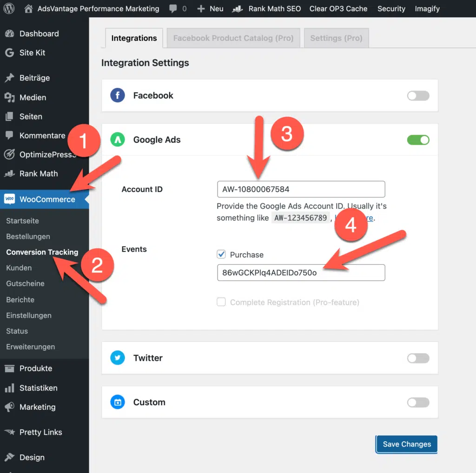Click the WordPress logo in admin bar
This screenshot has height=473, width=476.
pyautogui.click(x=9, y=8)
